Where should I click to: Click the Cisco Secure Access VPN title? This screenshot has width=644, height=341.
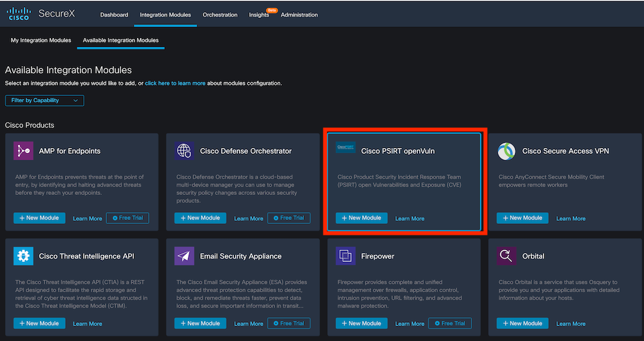pos(565,151)
